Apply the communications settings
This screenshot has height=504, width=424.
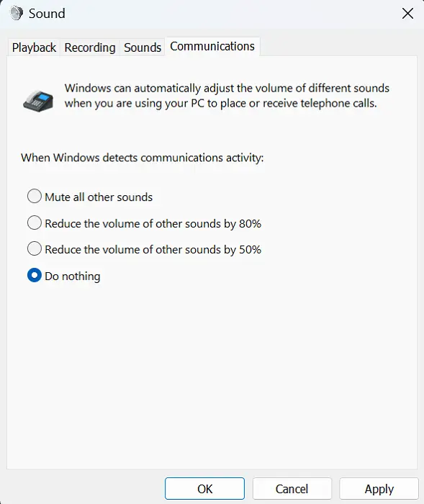[x=379, y=489]
